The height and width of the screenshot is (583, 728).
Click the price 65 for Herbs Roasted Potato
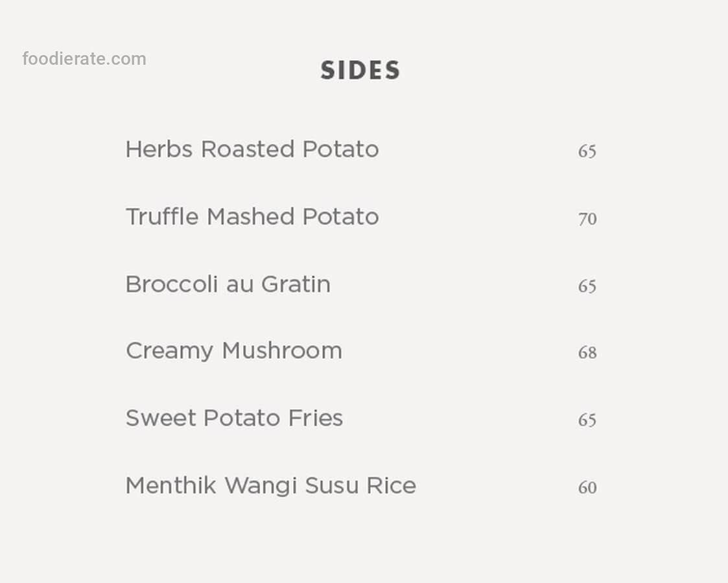(587, 152)
